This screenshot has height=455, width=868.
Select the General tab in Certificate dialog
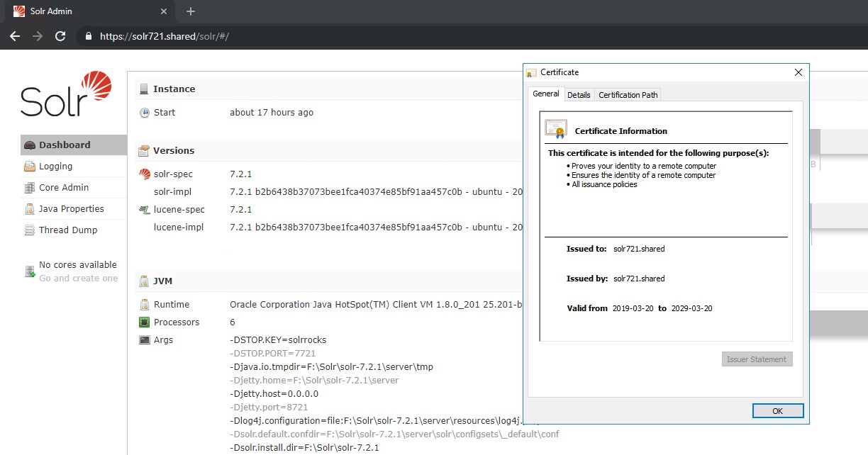(x=546, y=94)
